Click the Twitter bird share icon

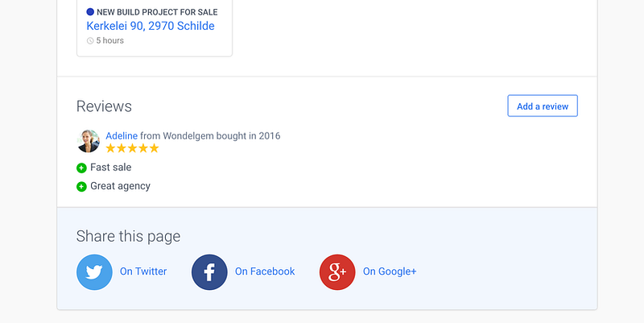click(x=94, y=272)
